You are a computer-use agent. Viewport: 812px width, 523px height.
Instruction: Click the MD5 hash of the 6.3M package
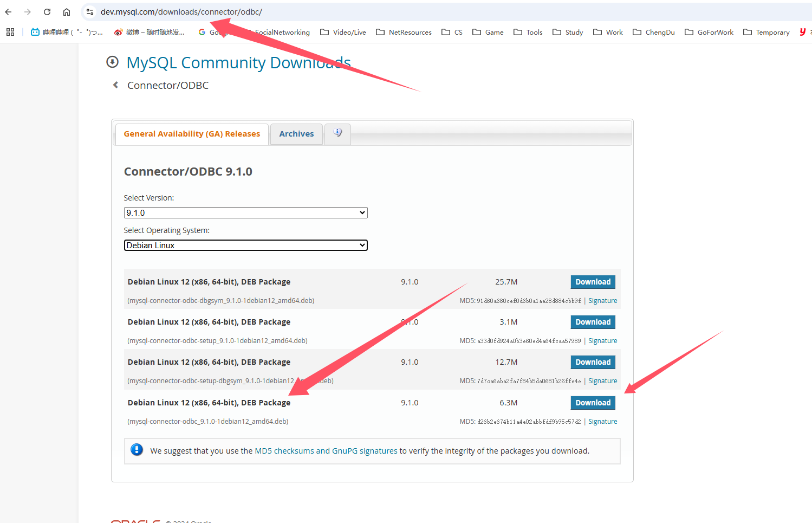(529, 422)
